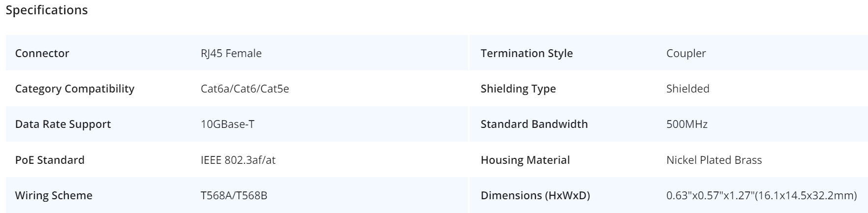The width and height of the screenshot is (868, 213).
Task: Click the 10GBase-T value
Action: pos(227,124)
